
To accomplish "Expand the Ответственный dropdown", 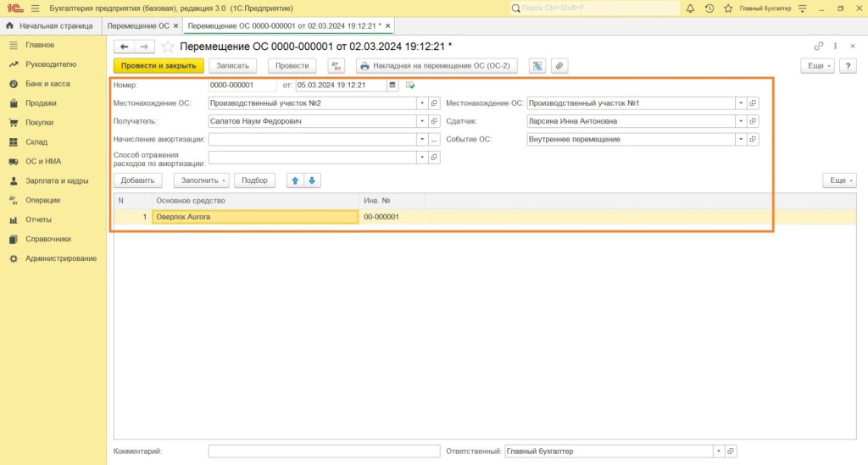I will (x=718, y=451).
